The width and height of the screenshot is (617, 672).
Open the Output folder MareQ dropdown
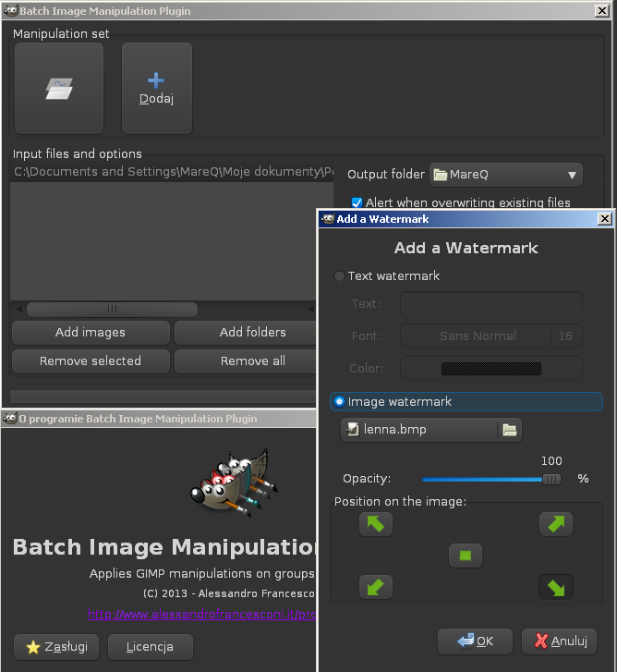coord(505,175)
